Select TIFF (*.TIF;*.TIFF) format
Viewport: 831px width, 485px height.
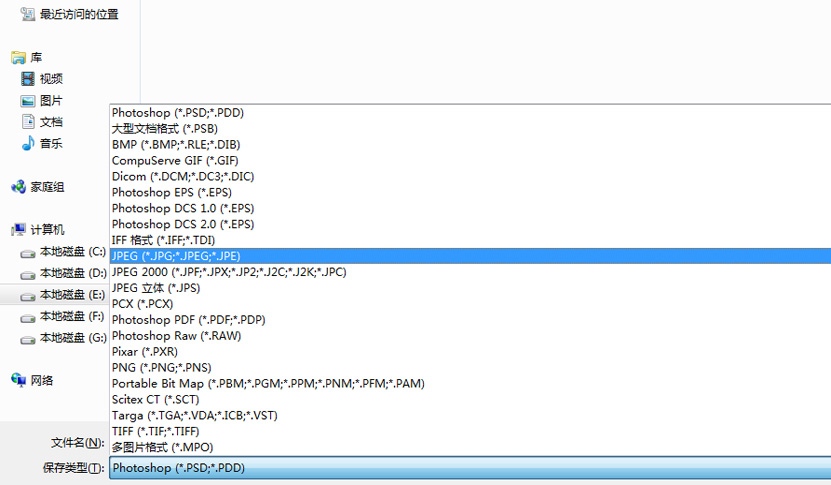pyautogui.click(x=471, y=431)
